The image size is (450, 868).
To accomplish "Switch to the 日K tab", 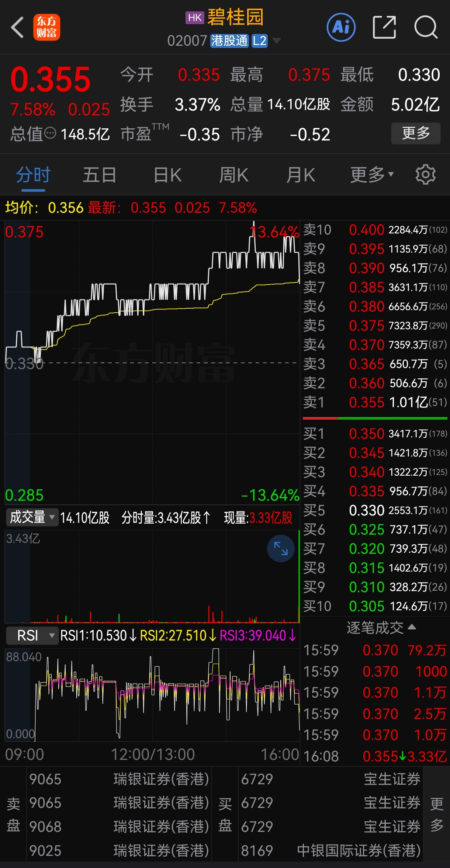I will [167, 175].
